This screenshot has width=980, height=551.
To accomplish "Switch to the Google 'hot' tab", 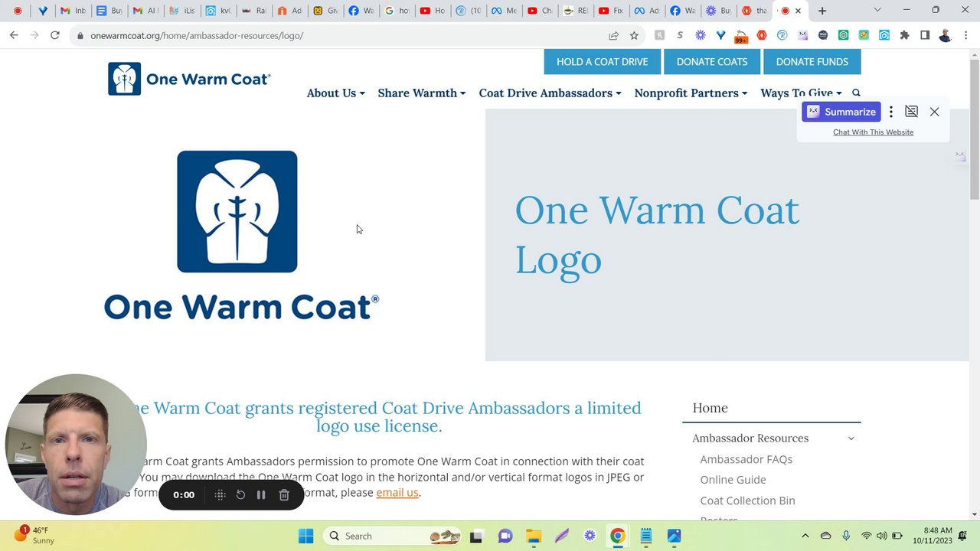I will pos(397,11).
